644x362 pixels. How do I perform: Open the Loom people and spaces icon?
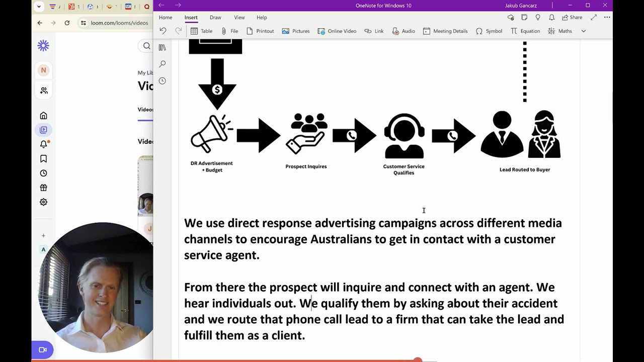[44, 90]
